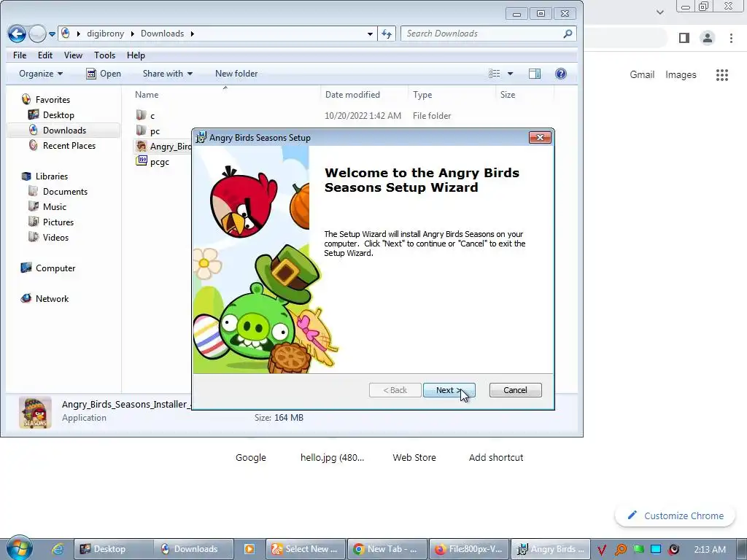Select Favorites in the navigation pane
Image resolution: width=747 pixels, height=560 pixels.
pos(53,99)
